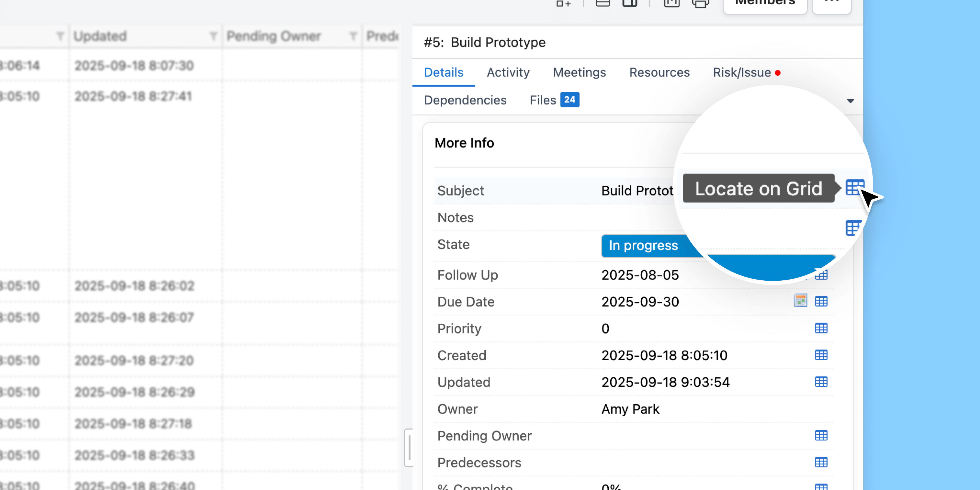Locate Created field on grid
The height and width of the screenshot is (490, 980).
coord(821,355)
